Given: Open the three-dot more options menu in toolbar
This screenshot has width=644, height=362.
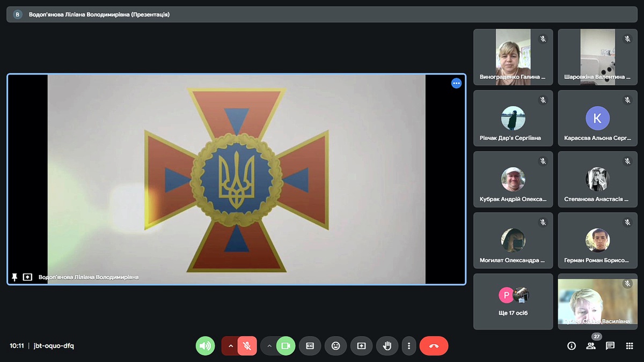Looking at the screenshot, I should click(x=409, y=346).
